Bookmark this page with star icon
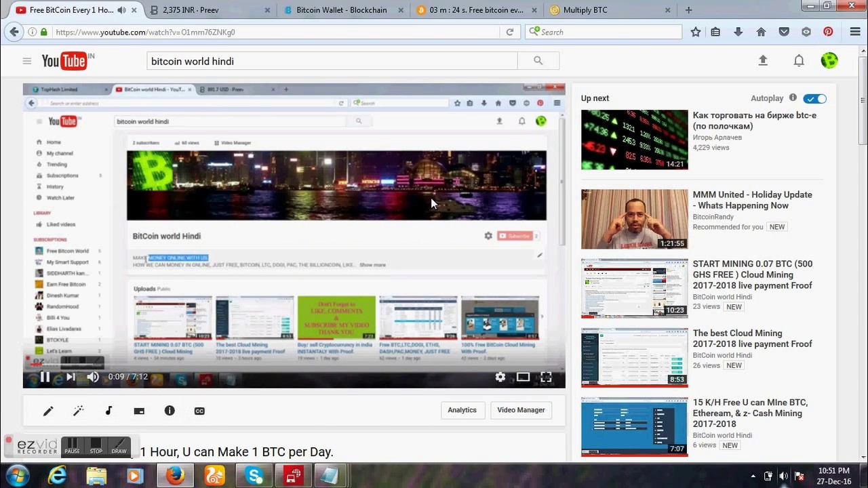The height and width of the screenshot is (488, 868). [x=696, y=32]
